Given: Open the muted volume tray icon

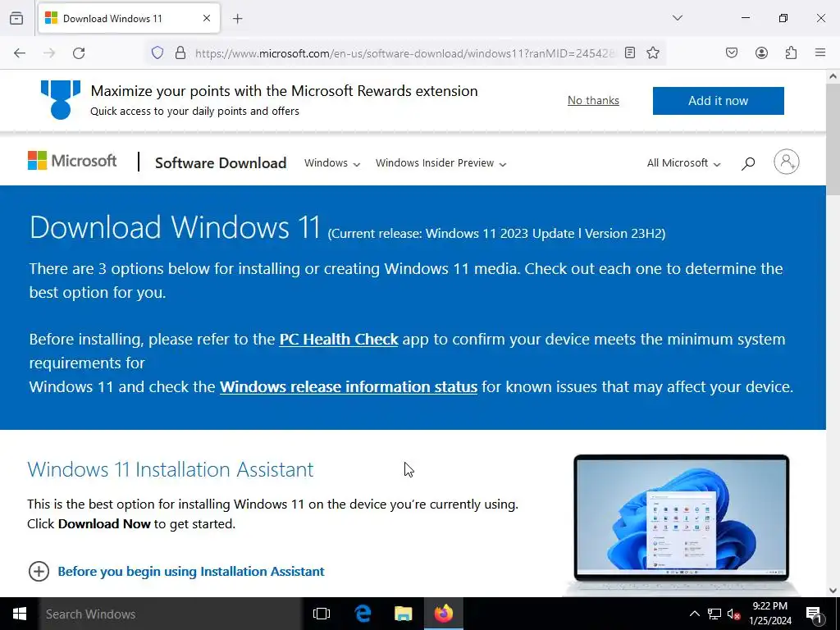Looking at the screenshot, I should click(x=733, y=614).
